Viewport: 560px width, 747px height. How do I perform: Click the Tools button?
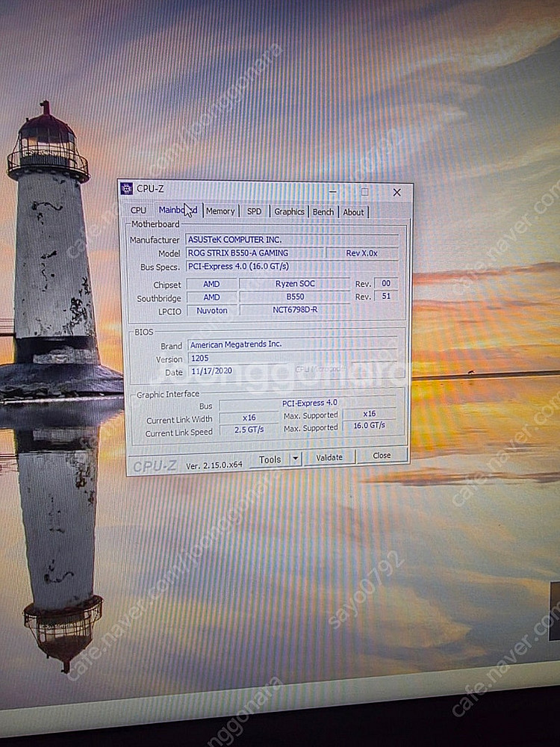point(270,459)
